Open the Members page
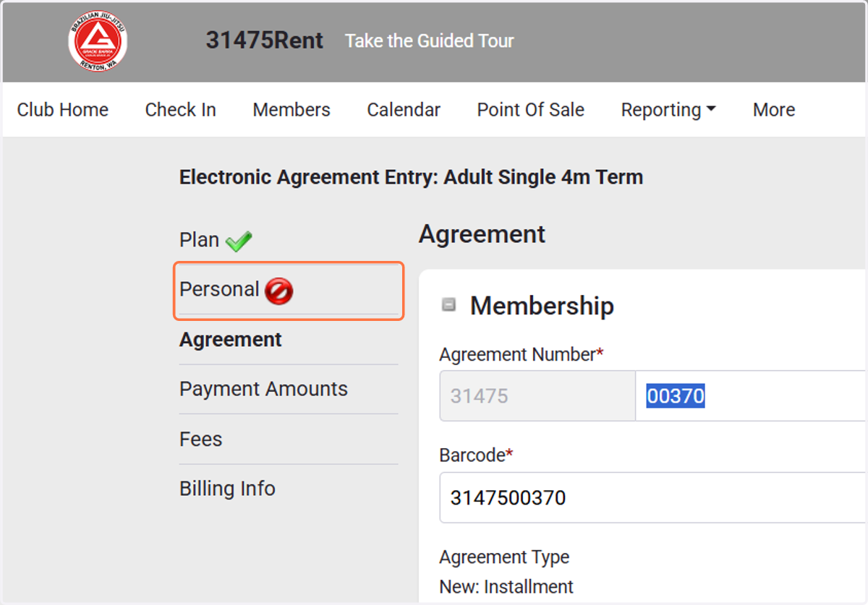The height and width of the screenshot is (605, 868). click(x=292, y=110)
